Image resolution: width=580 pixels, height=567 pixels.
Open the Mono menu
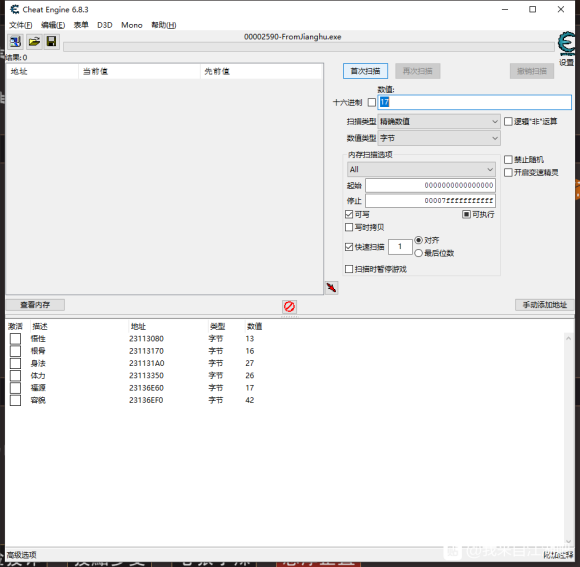pyautogui.click(x=132, y=25)
